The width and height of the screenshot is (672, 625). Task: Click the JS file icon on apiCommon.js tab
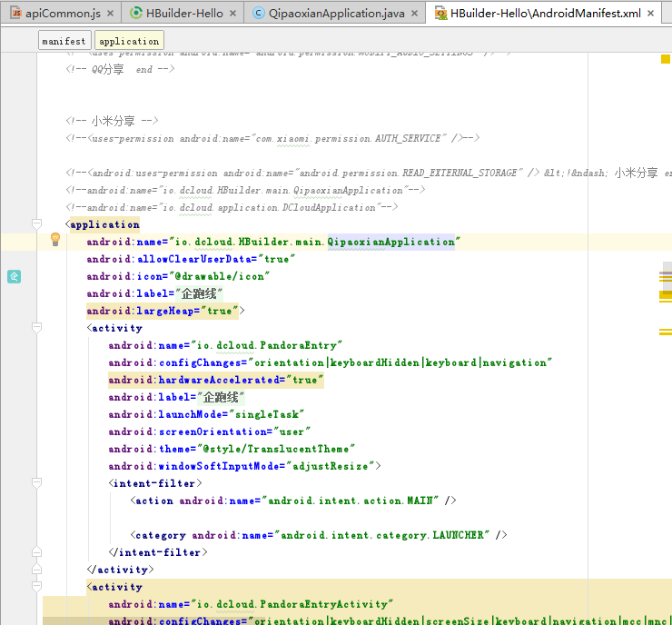(15, 14)
